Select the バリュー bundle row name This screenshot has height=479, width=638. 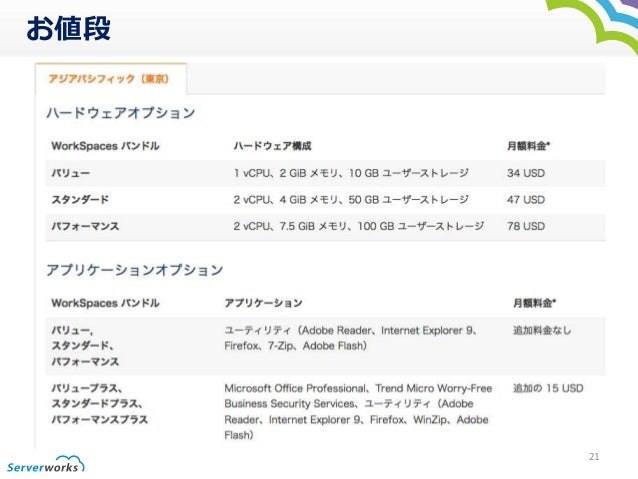tap(71, 173)
